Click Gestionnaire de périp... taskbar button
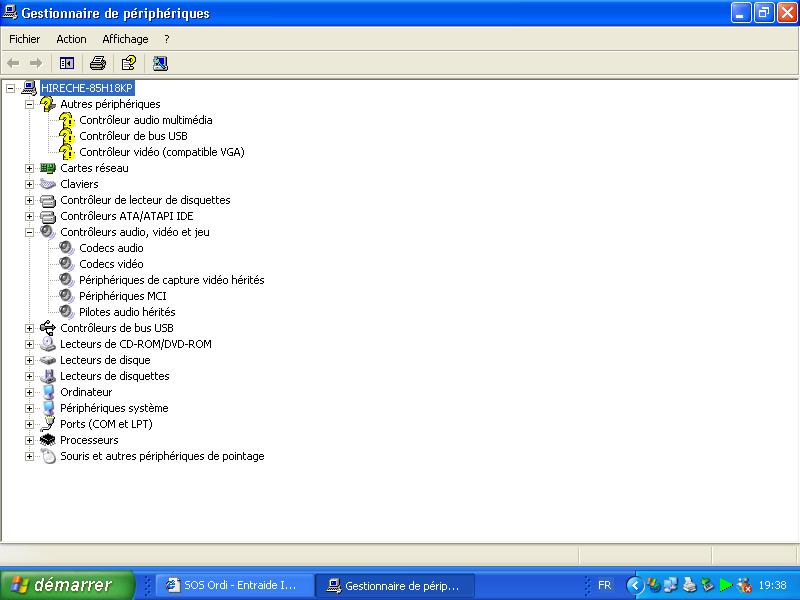800x600 pixels. pos(395,585)
